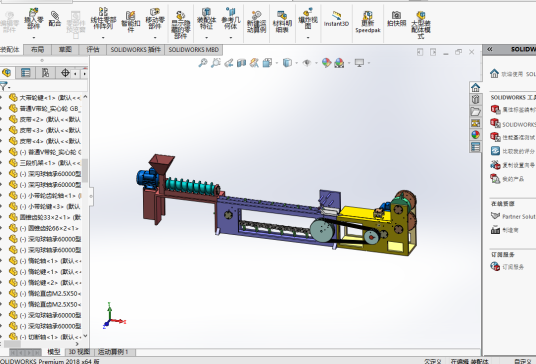Image resolution: width=536 pixels, height=364 pixels.
Task: Click the 智能扣件 (Smart Fasteners) tool
Action: (x=131, y=21)
